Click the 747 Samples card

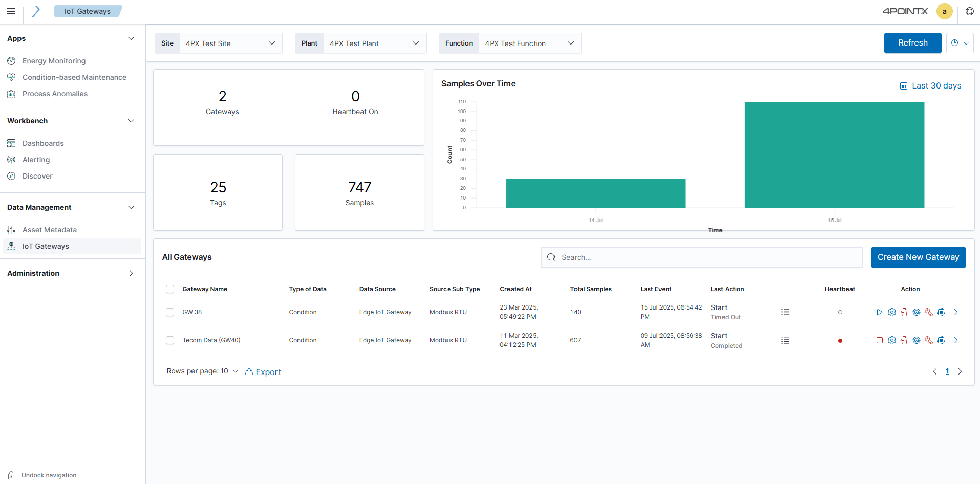(359, 192)
